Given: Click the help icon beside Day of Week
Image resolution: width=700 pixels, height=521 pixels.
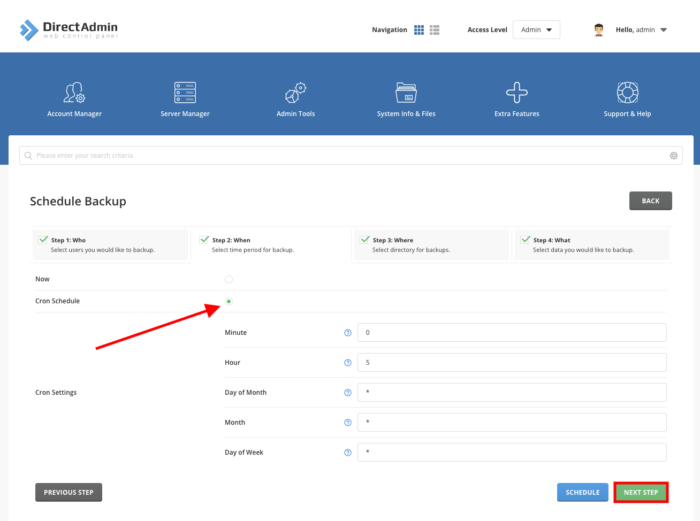Looking at the screenshot, I should pyautogui.click(x=348, y=452).
